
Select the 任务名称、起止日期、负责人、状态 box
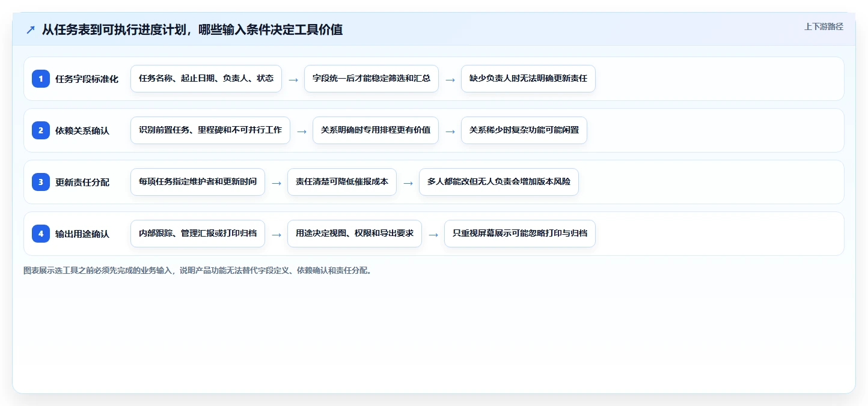tap(206, 79)
